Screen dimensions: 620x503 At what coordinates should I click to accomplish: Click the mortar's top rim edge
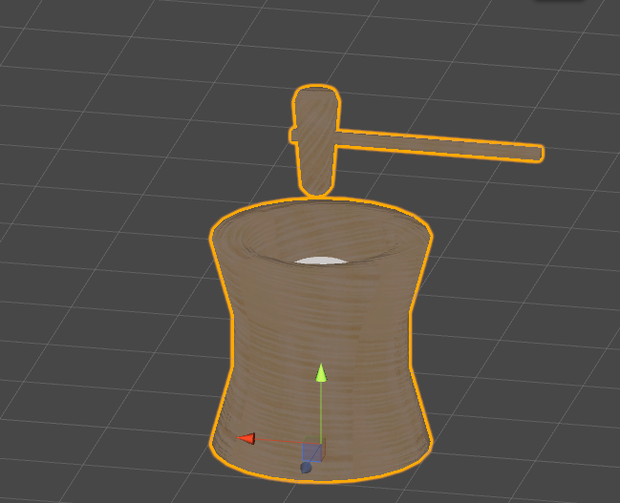point(321,204)
